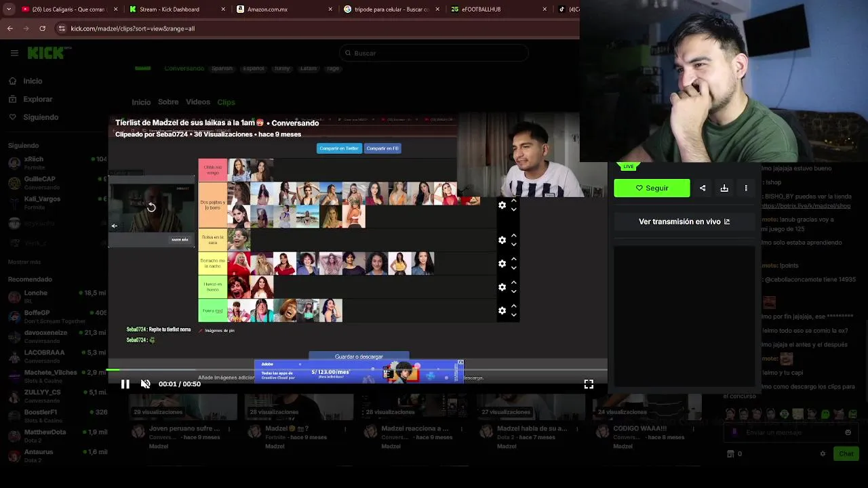Screen dimensions: 868x488
Task: Switch to the Videos tab
Action: (x=198, y=102)
